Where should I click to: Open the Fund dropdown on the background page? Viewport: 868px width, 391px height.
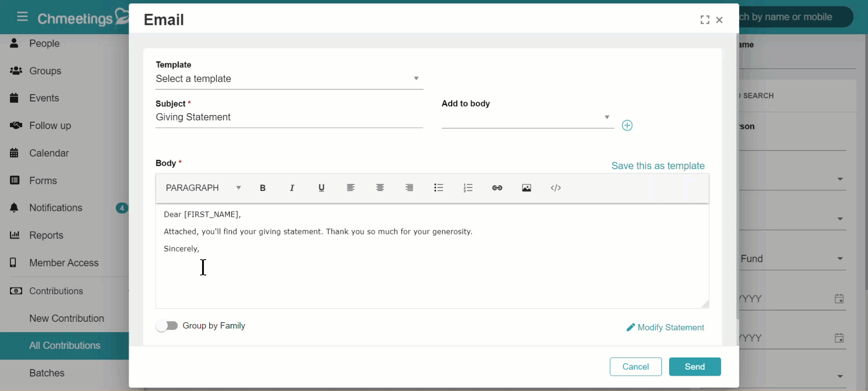[x=792, y=259]
